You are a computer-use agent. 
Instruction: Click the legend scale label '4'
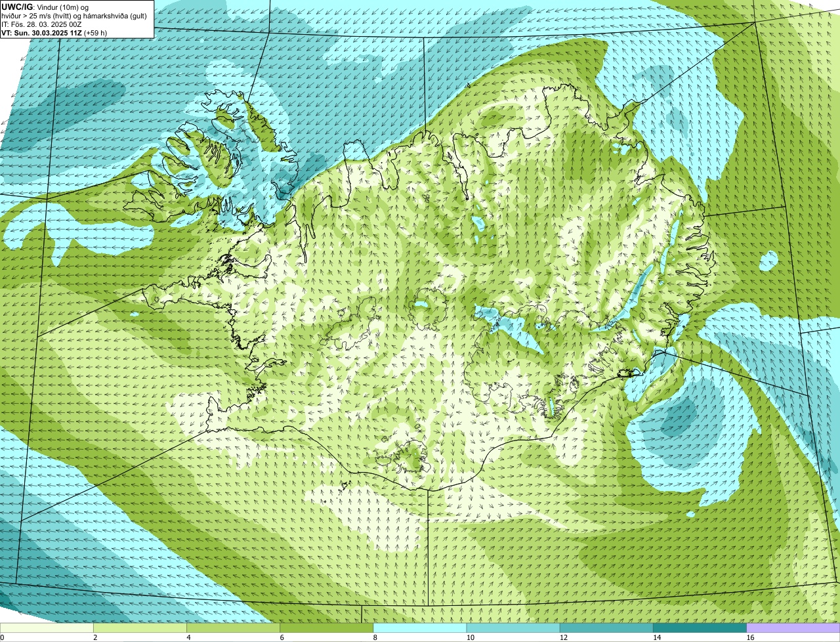pos(188,637)
